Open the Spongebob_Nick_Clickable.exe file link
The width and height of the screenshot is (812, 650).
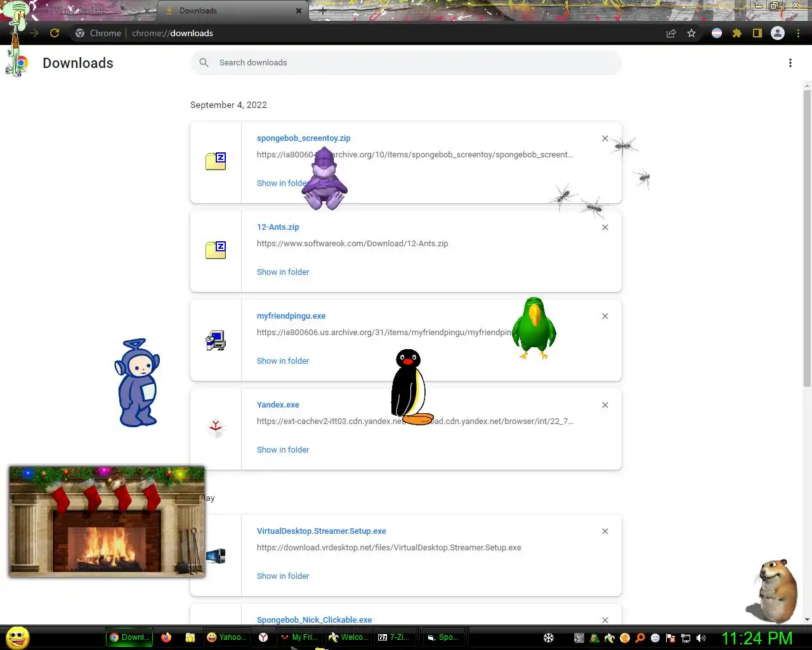[314, 620]
